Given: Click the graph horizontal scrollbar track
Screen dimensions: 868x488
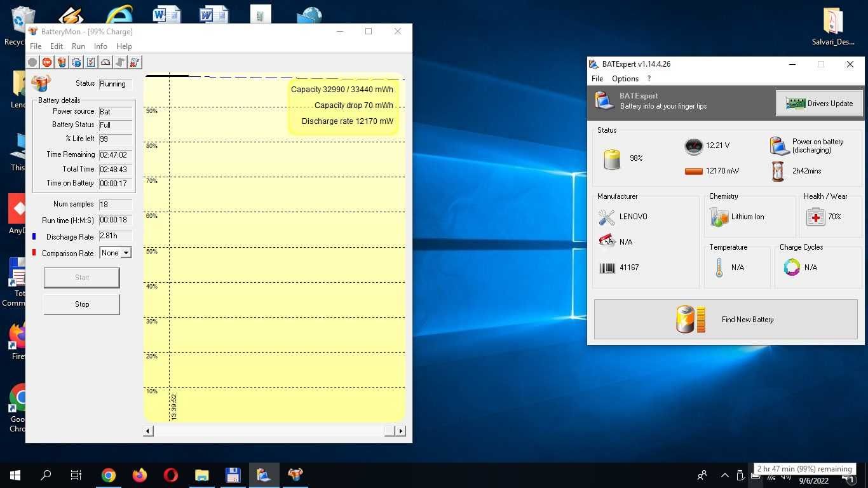Looking at the screenshot, I should click(268, 431).
